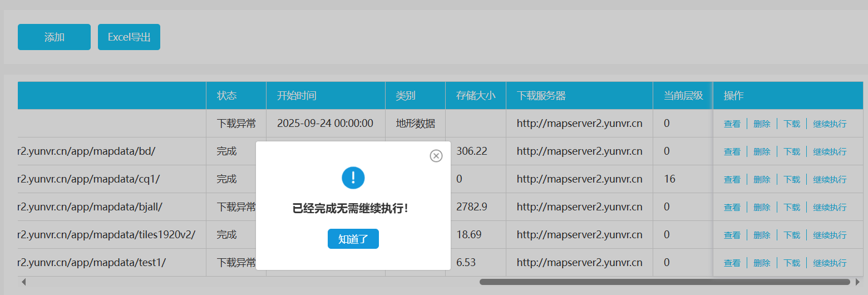This screenshot has height=295, width=868.
Task: Click 继续执行 for the bjall row
Action: click(x=830, y=207)
